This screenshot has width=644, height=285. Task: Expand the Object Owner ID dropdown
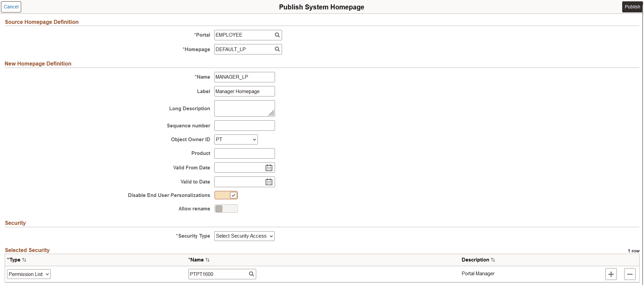coord(236,139)
